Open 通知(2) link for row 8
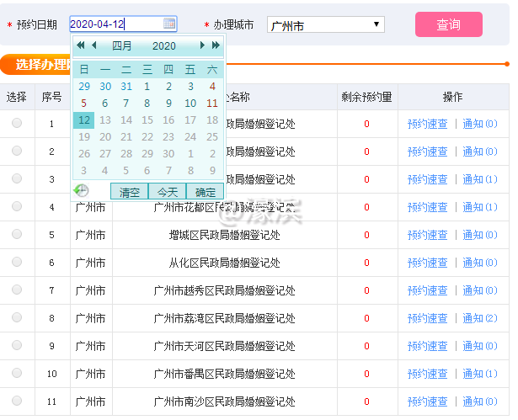Screen dimensions: 518x420 (x=479, y=318)
